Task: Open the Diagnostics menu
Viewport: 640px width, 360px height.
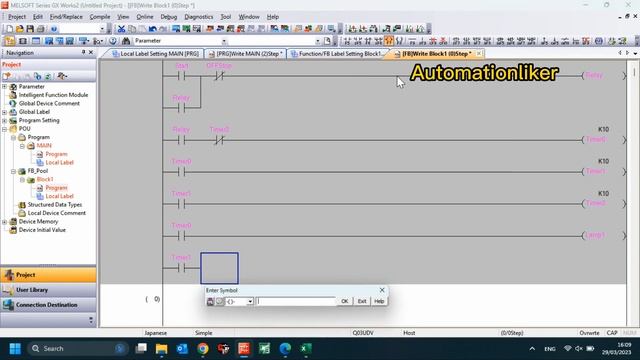Action: [x=199, y=17]
